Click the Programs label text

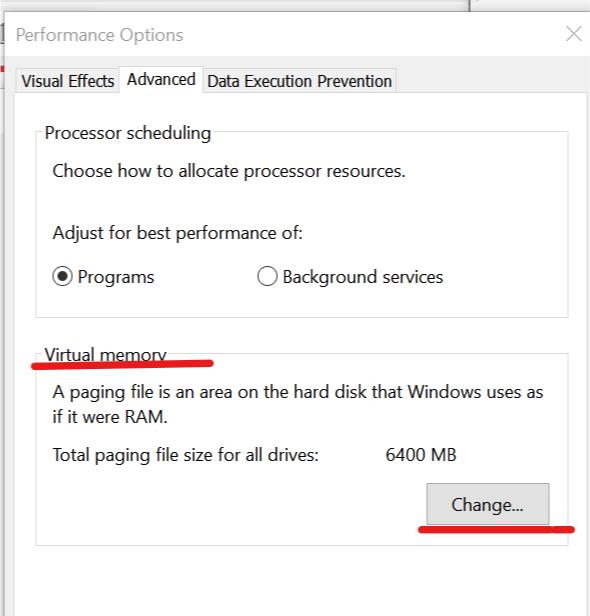tap(116, 277)
